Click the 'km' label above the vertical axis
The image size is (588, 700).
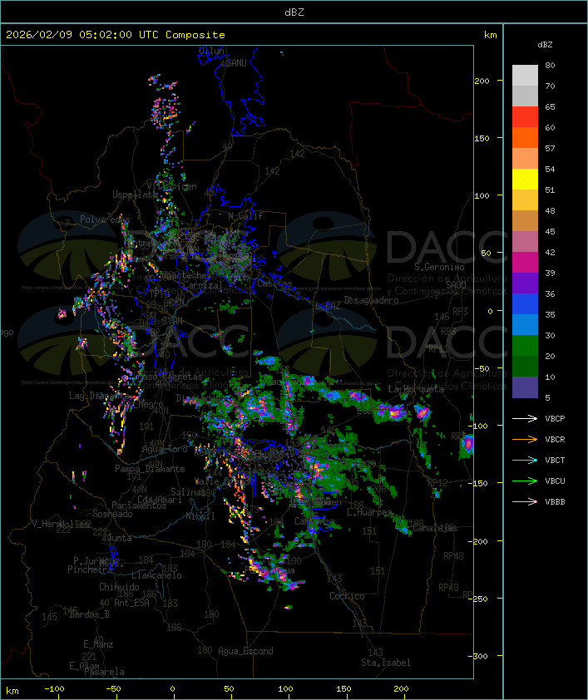(x=490, y=35)
